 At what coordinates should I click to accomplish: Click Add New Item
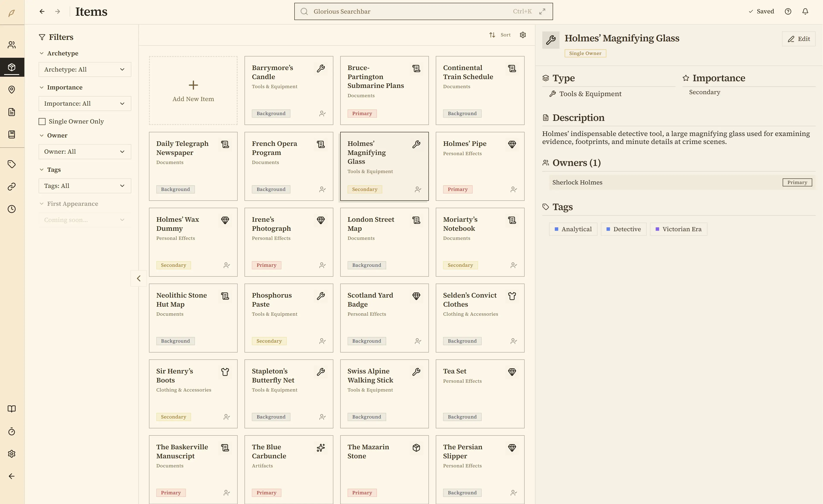coord(193,91)
